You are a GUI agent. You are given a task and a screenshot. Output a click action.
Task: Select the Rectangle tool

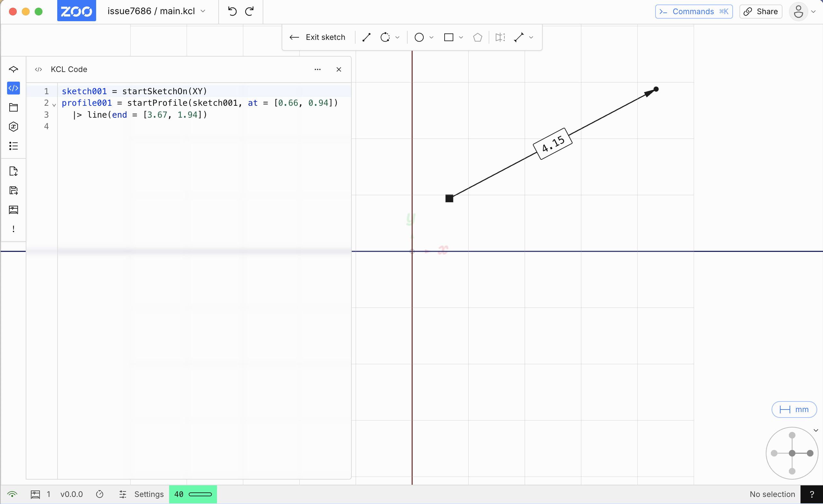click(448, 37)
